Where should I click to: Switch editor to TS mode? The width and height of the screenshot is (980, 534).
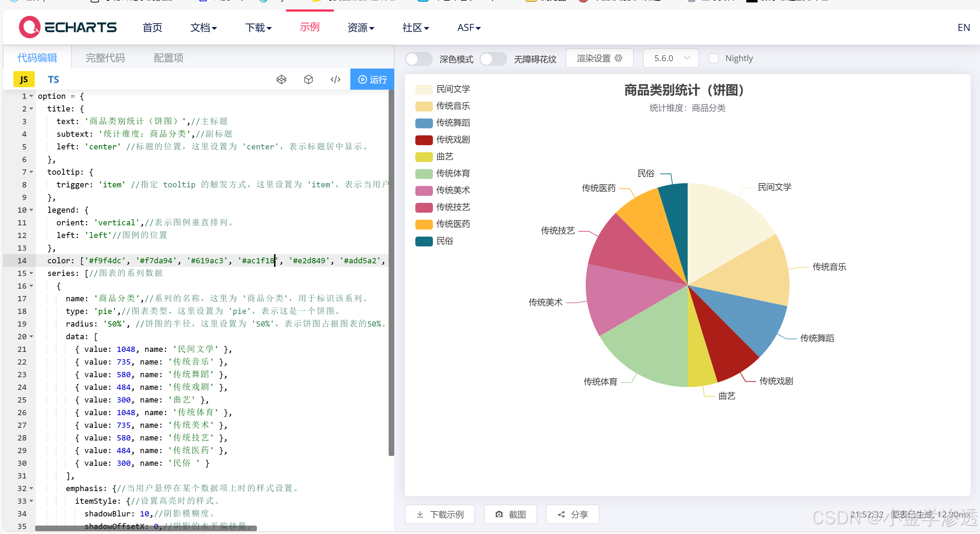coord(53,79)
